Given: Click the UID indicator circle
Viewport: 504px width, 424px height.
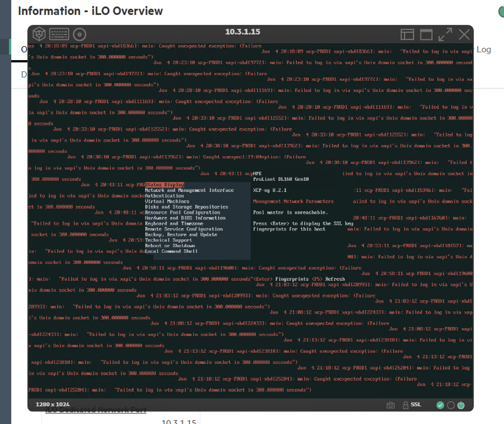Looking at the screenshot, I should (451, 405).
